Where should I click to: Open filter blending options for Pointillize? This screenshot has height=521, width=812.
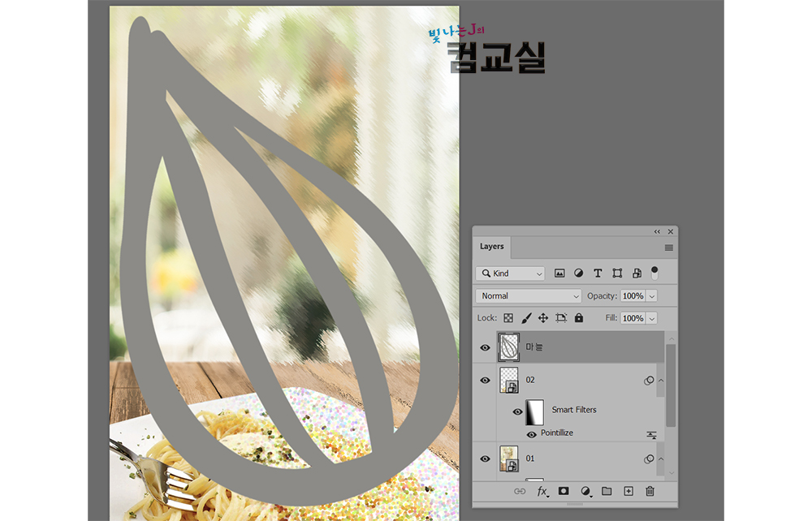(651, 435)
